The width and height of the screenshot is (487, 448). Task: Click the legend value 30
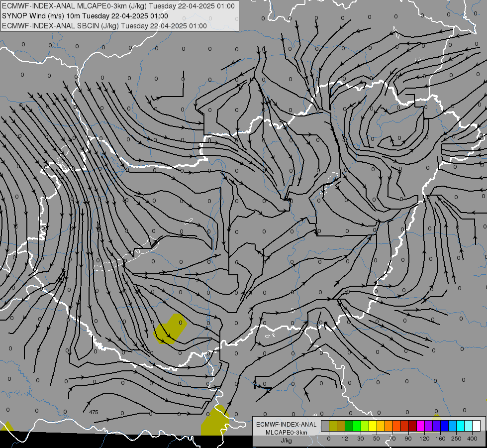pyautogui.click(x=361, y=439)
